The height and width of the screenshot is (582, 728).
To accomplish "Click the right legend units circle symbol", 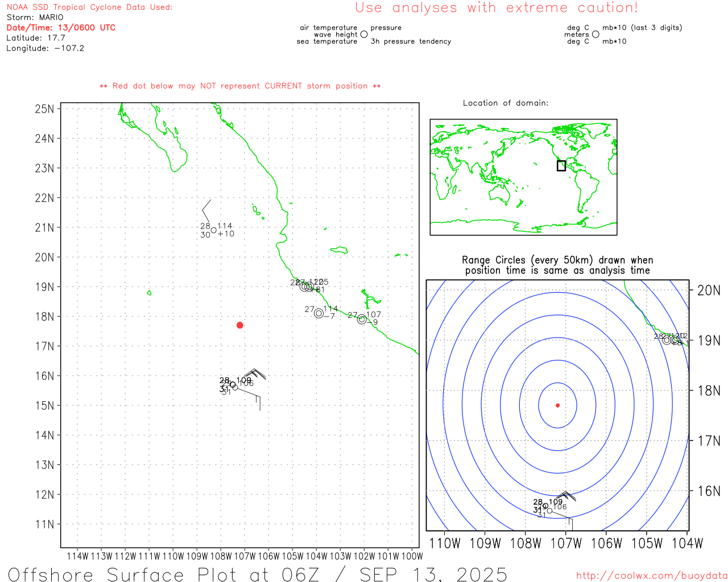I will (595, 34).
